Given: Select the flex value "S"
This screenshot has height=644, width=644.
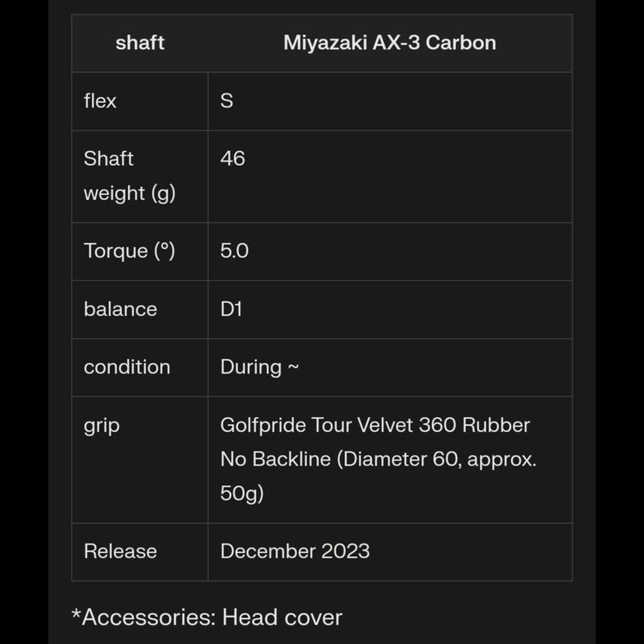Looking at the screenshot, I should coord(227,101).
